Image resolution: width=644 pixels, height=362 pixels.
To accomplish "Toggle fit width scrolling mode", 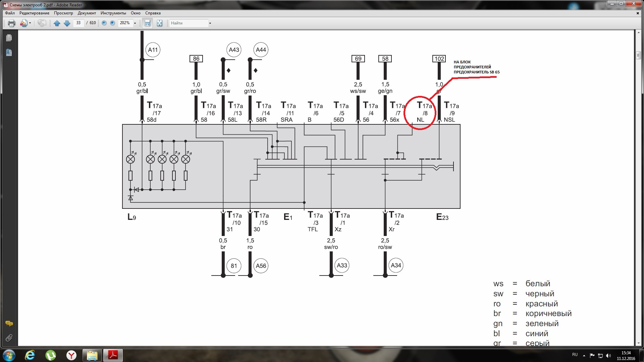I will click(x=147, y=23).
